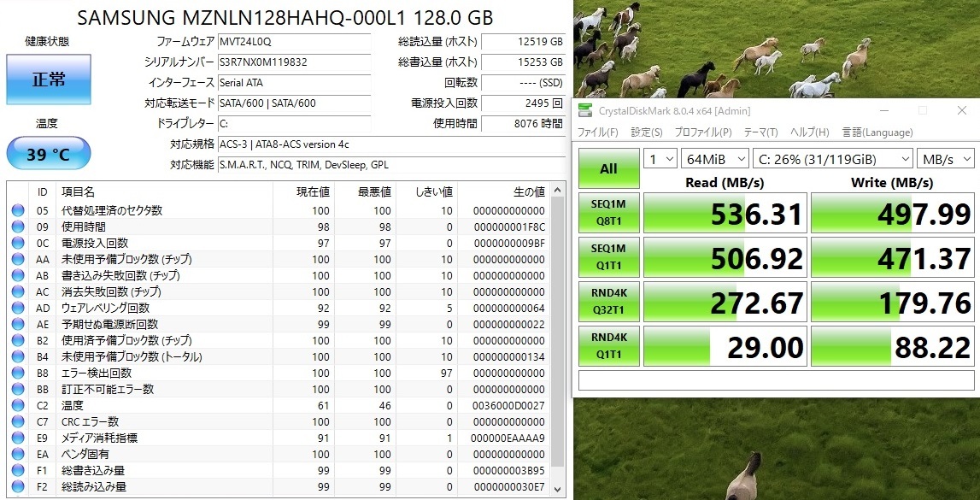This screenshot has width=980, height=500.
Task: Open the ヘルプ(H) menu
Action: (809, 132)
